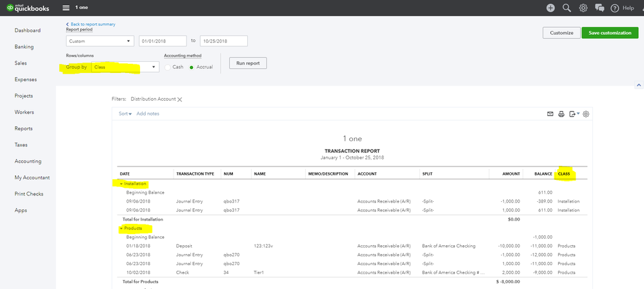Open the Group by Class dropdown
The height and width of the screenshot is (289, 644).
point(125,67)
